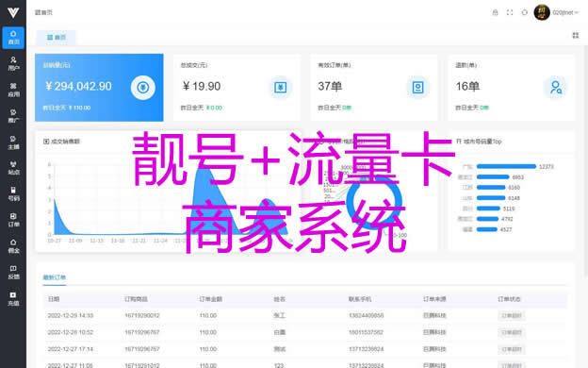Screen dimensions: 588x368
Task: Click the circular theme icon in header
Action: tap(525, 12)
